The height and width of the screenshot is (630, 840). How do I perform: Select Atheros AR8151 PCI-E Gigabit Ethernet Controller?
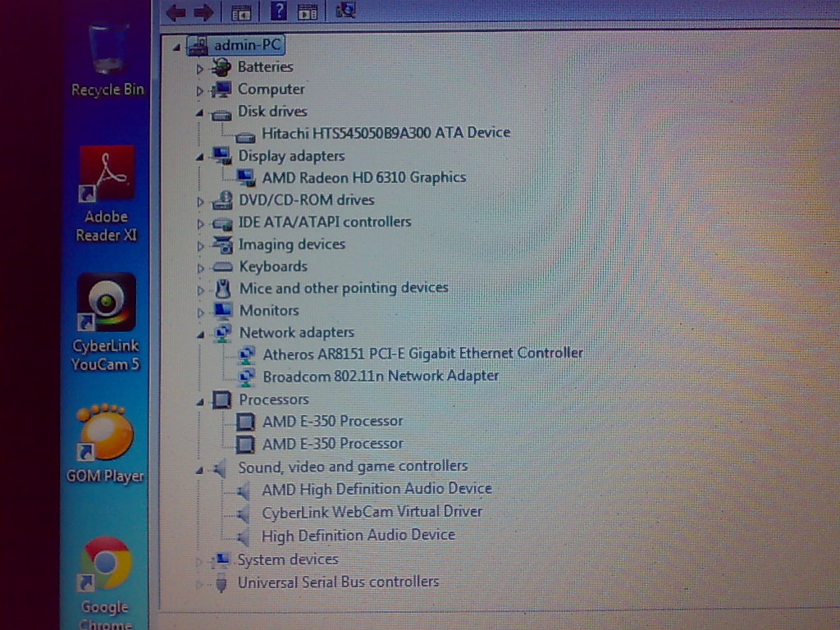click(422, 354)
